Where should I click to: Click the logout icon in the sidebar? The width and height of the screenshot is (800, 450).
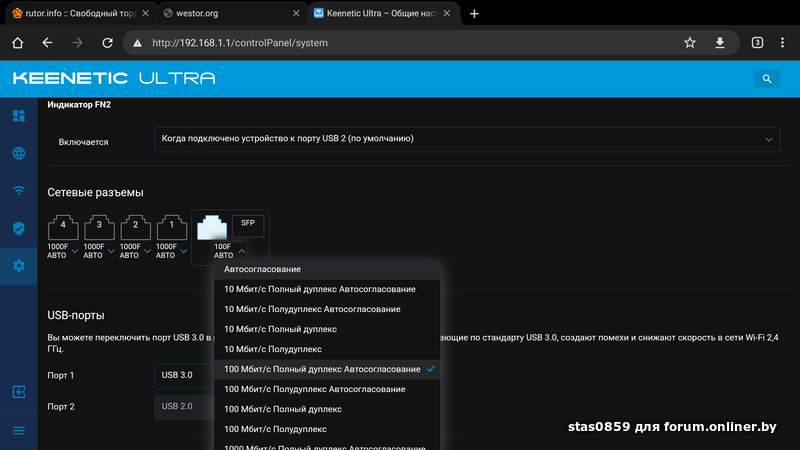coord(18,393)
